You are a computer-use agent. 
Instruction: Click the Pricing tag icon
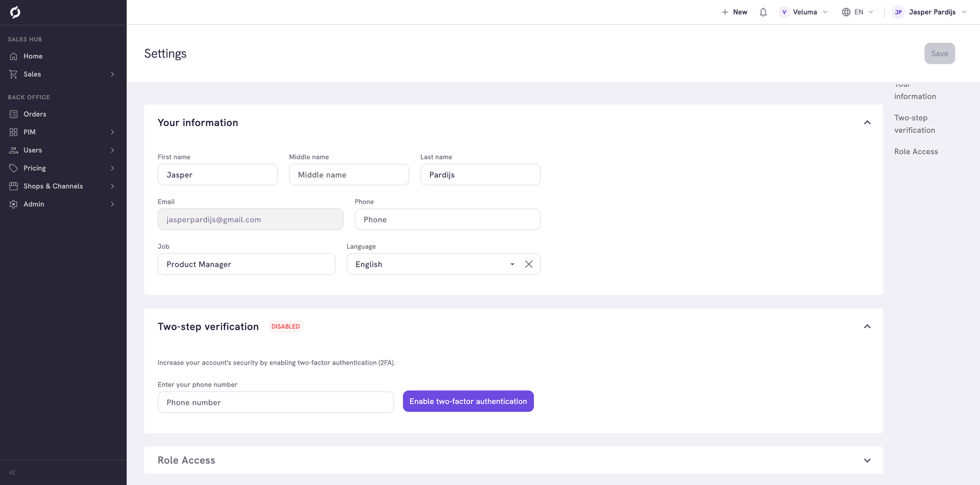[14, 168]
